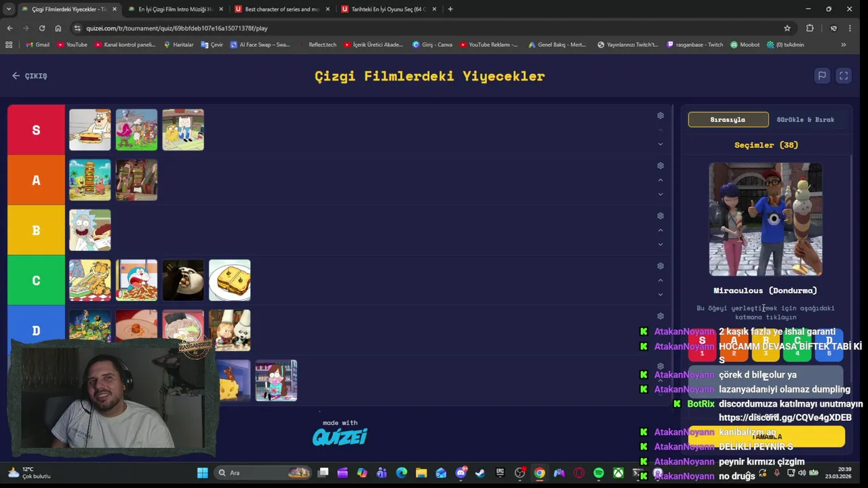This screenshot has width=868, height=488.
Task: Open the apps grid in bookmarks bar
Action: point(9,45)
